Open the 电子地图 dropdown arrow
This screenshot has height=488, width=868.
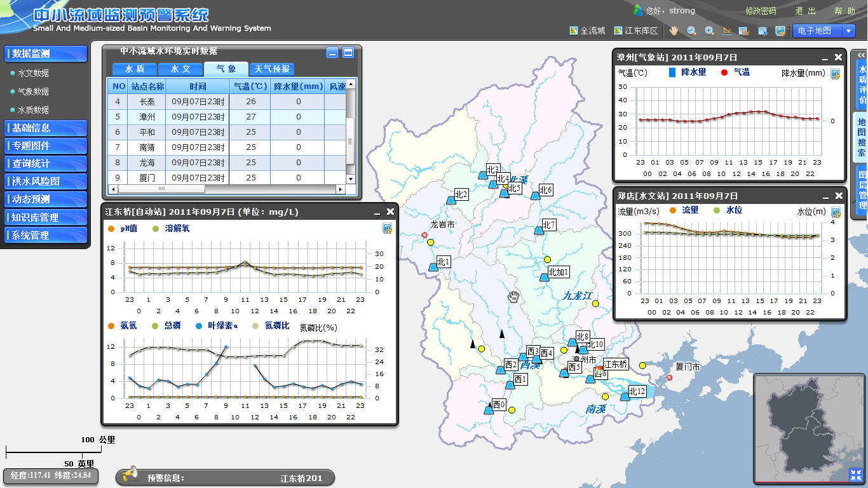pos(850,30)
